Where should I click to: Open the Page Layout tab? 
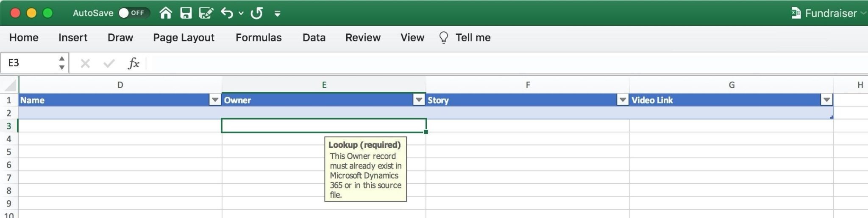point(184,38)
